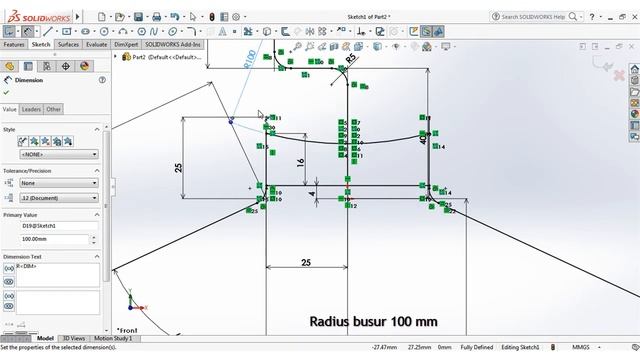Select the Centerpoint Arc tool
The image size is (640, 360).
pos(122,31)
